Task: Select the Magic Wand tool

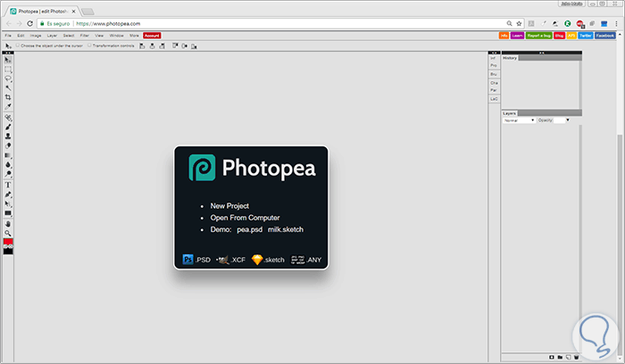Action: [x=8, y=88]
